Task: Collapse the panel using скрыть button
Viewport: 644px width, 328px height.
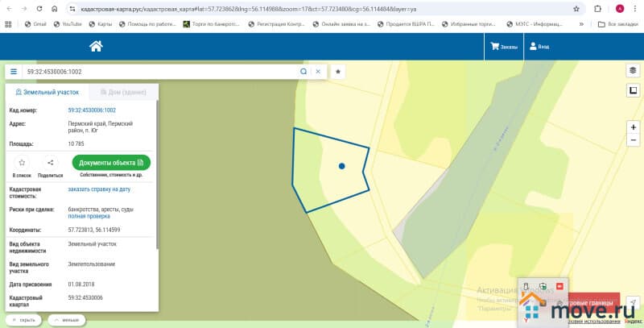Action: (23, 320)
